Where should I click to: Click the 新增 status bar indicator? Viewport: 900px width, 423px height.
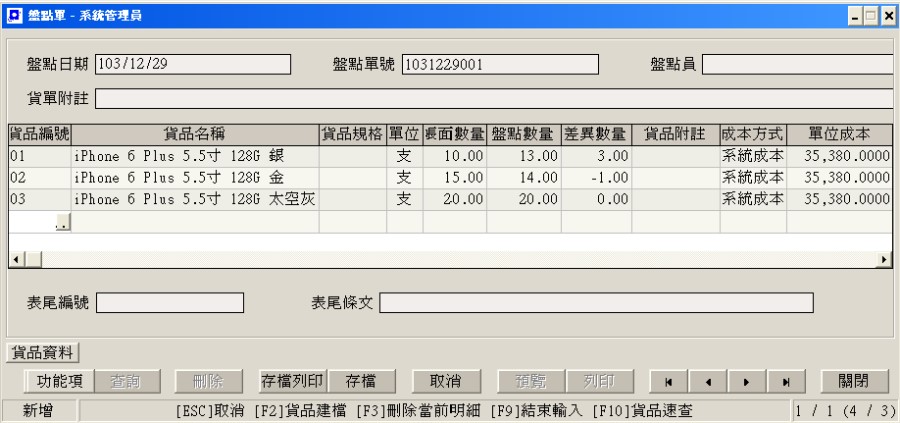[x=39, y=411]
